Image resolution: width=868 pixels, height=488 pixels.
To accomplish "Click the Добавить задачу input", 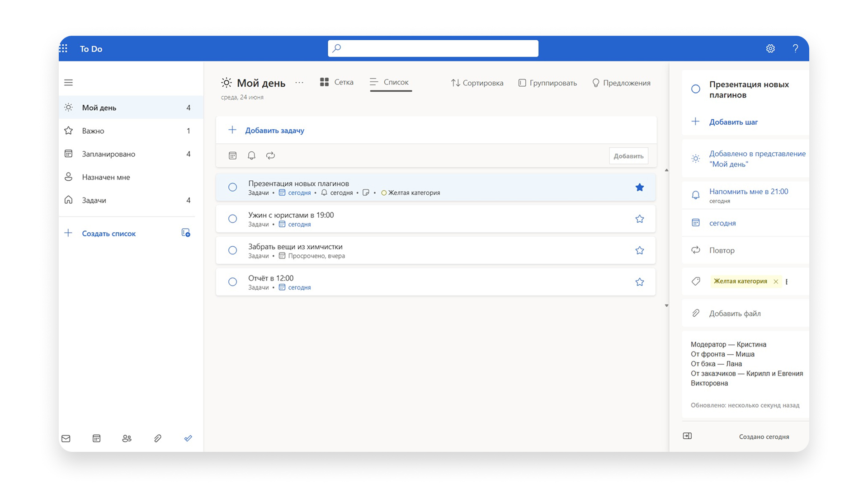I will pos(436,130).
